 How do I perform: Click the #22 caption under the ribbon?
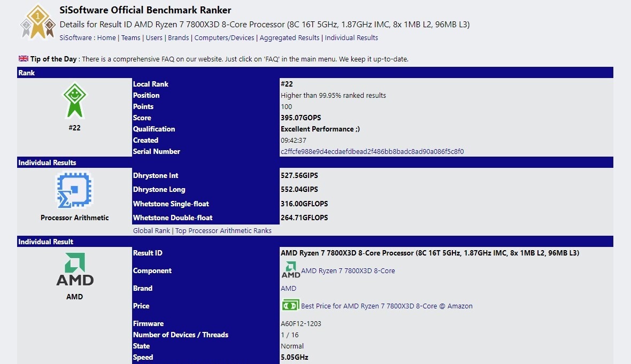74,128
